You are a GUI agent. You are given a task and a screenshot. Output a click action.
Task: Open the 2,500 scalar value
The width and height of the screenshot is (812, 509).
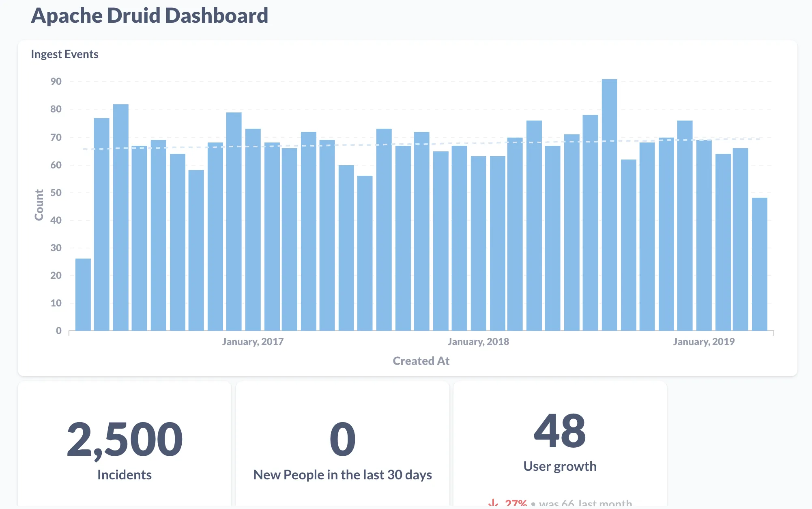[125, 440]
